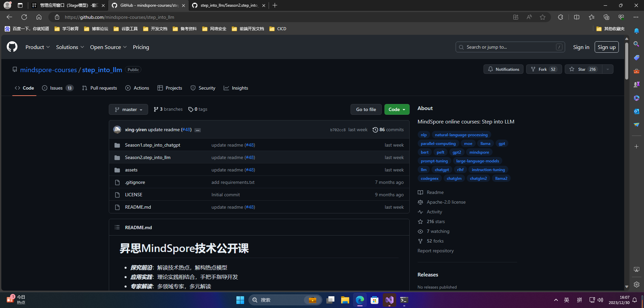Open the Season1.step_into_chatgpt folder
Image resolution: width=644 pixels, height=308 pixels.
click(x=153, y=145)
